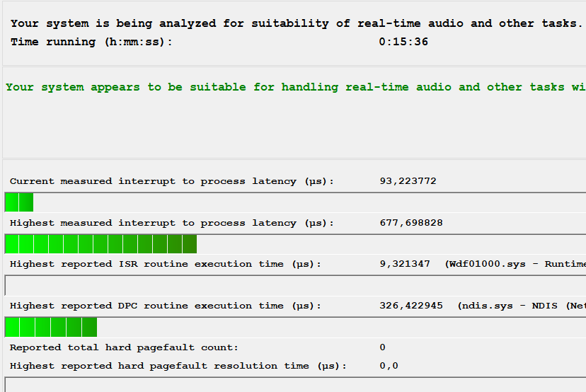The image size is (586, 392).
Task: Click the ndis.sys driver name text
Action: click(x=522, y=306)
